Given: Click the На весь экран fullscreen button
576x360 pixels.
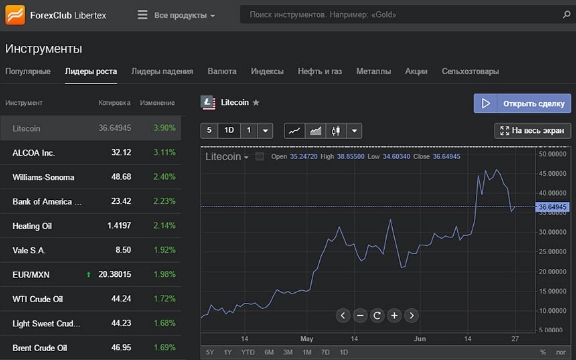Looking at the screenshot, I should tap(533, 131).
